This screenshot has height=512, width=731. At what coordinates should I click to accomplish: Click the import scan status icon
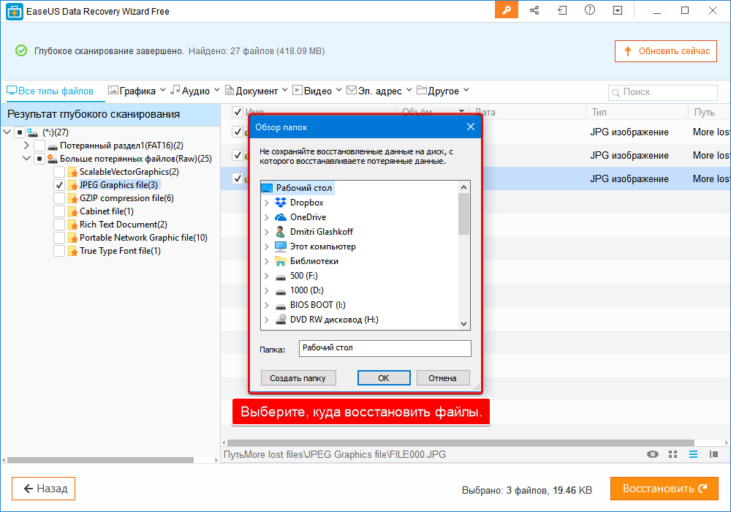[562, 10]
